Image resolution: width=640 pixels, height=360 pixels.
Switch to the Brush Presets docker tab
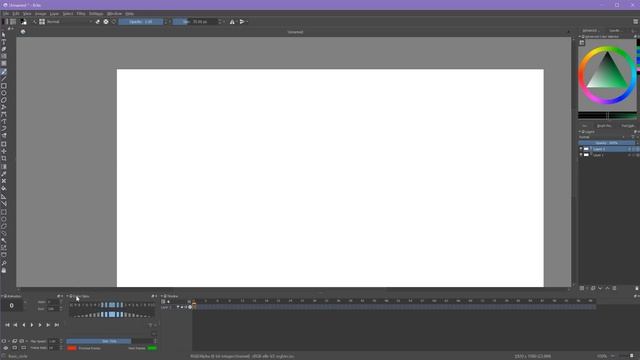tap(604, 126)
